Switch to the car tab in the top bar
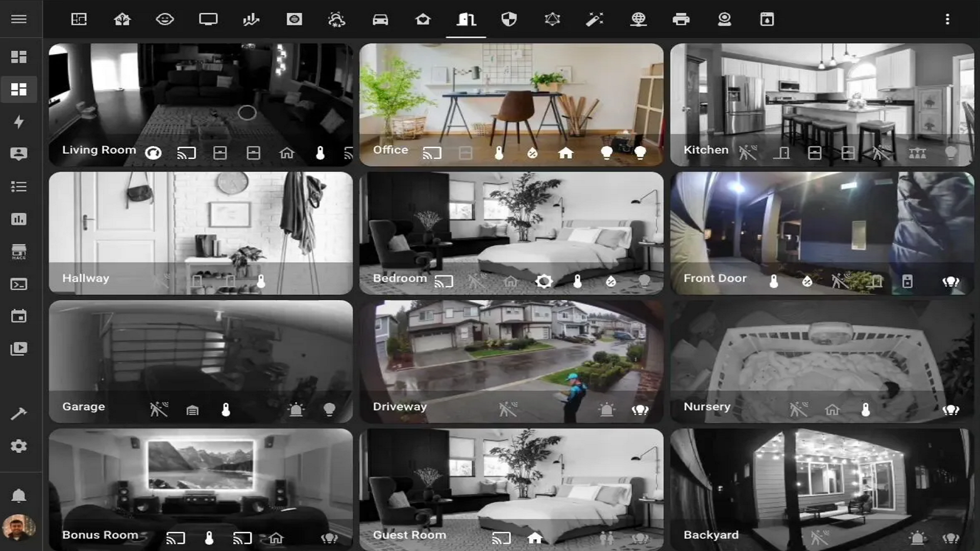The image size is (980, 551). coord(380,19)
